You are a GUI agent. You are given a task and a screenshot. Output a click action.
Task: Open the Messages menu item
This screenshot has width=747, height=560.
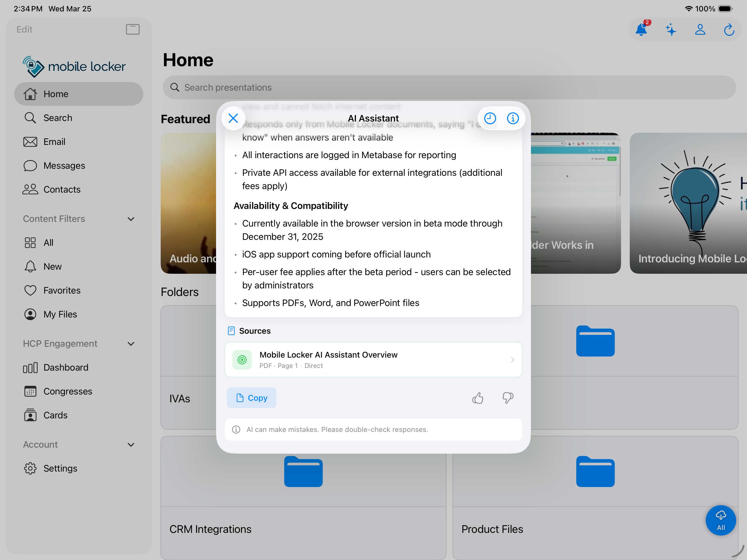[64, 166]
